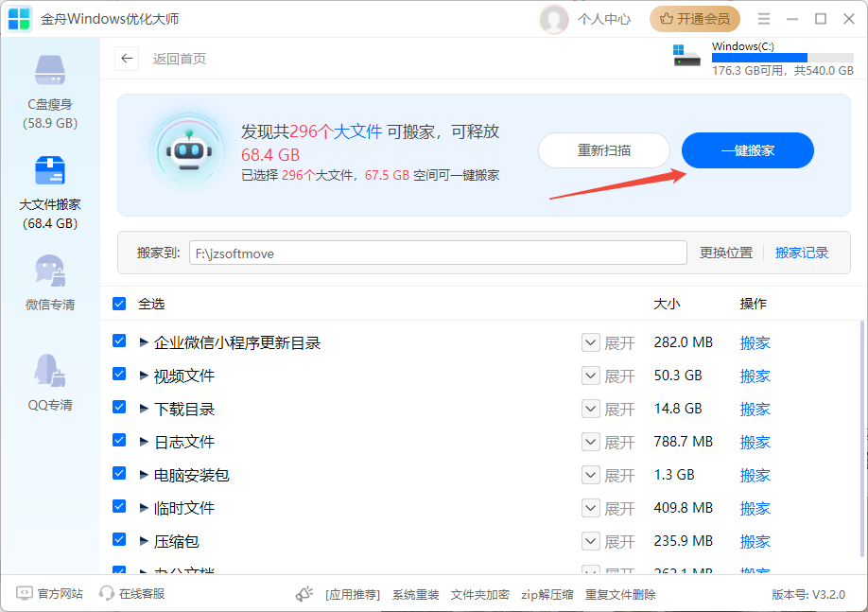Open 微信专清 chat bubble icon
Viewport: 868px width, 612px height.
pyautogui.click(x=50, y=271)
